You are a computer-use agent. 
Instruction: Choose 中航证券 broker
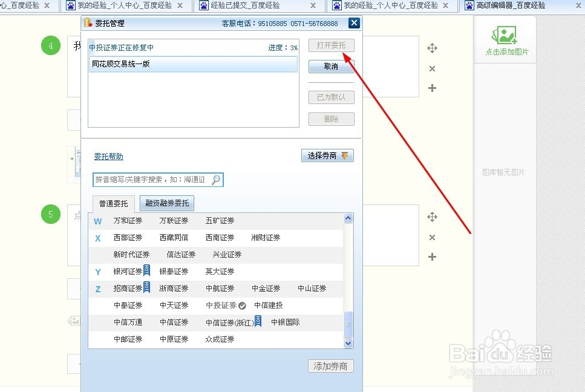[220, 289]
